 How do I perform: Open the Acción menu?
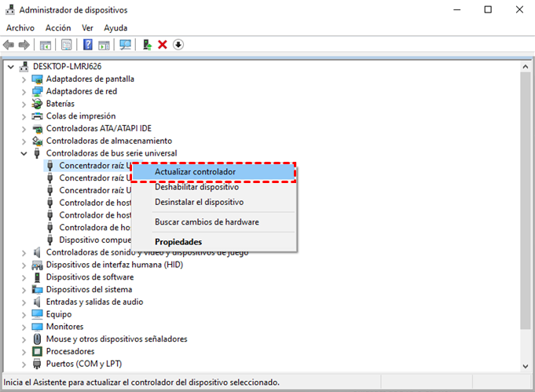pos(58,27)
